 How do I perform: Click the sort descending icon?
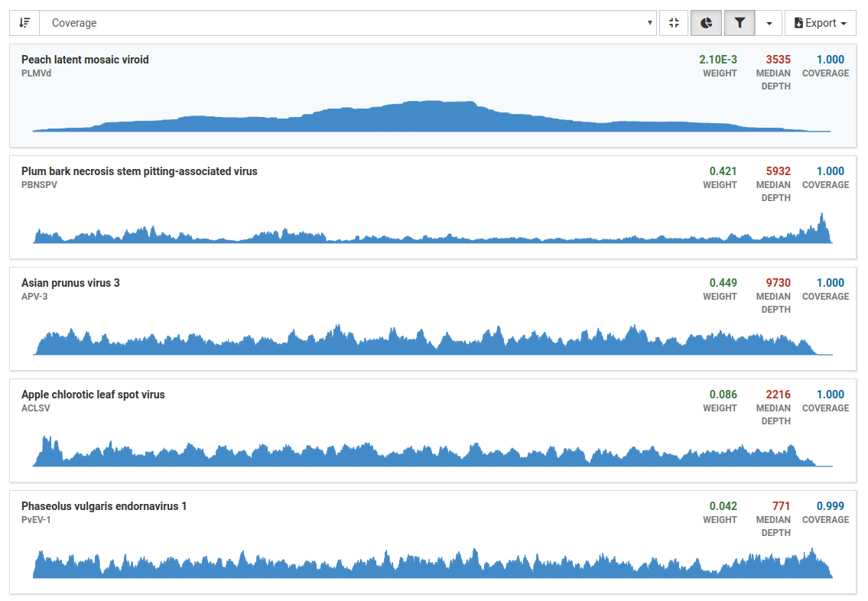point(24,23)
